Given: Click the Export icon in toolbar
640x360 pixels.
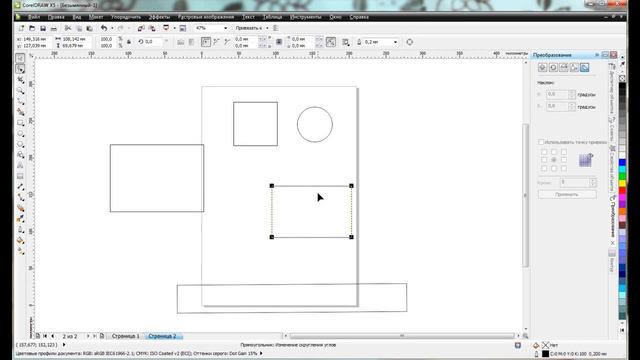Looking at the screenshot, I should click(152, 28).
